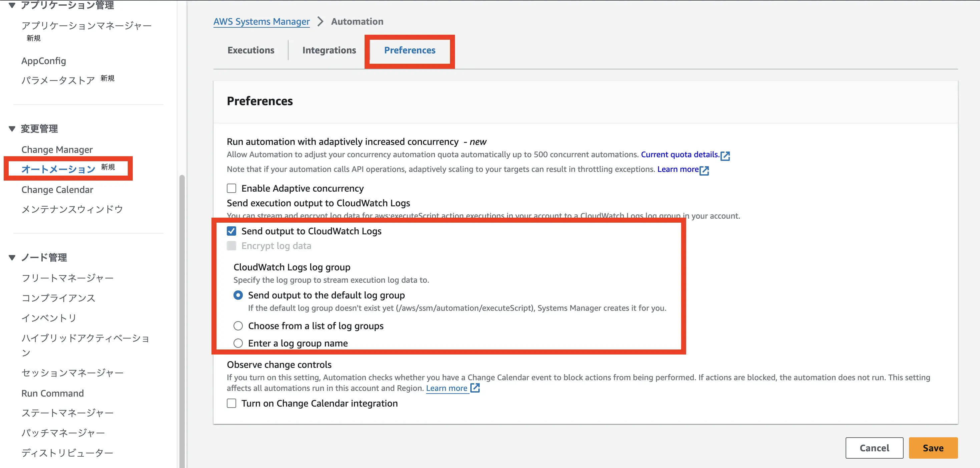The height and width of the screenshot is (468, 980).
Task: Collapse the アプリケーション管理 section
Action: pyautogui.click(x=11, y=5)
